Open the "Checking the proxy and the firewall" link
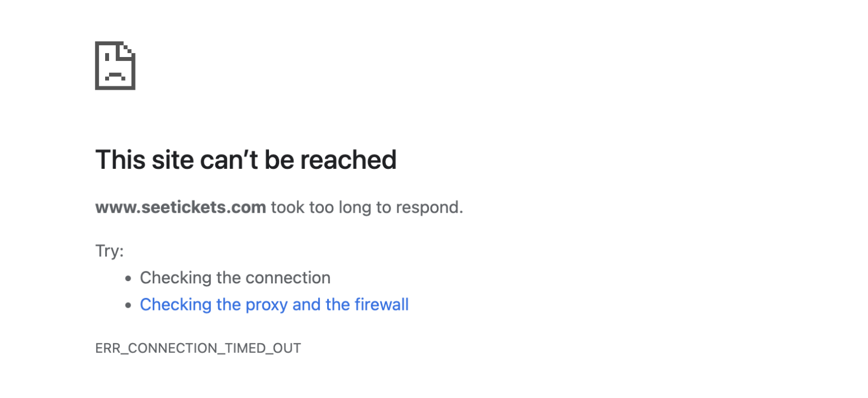Viewport: 868px width, 398px height. 274,305
